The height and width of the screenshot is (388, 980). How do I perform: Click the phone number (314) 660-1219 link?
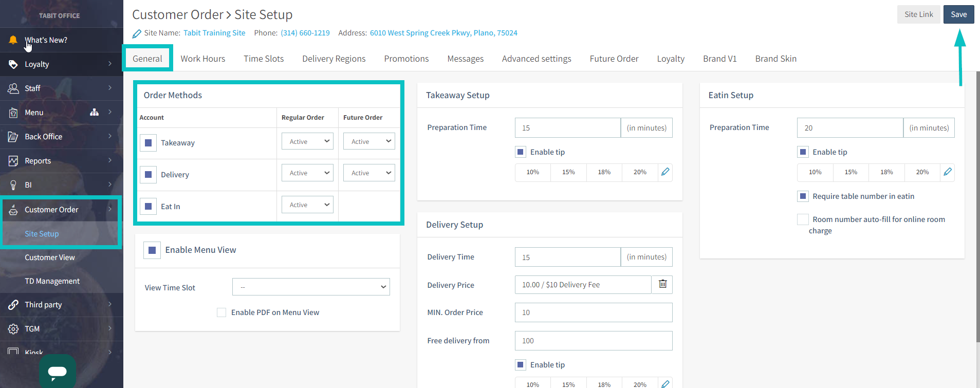(305, 33)
